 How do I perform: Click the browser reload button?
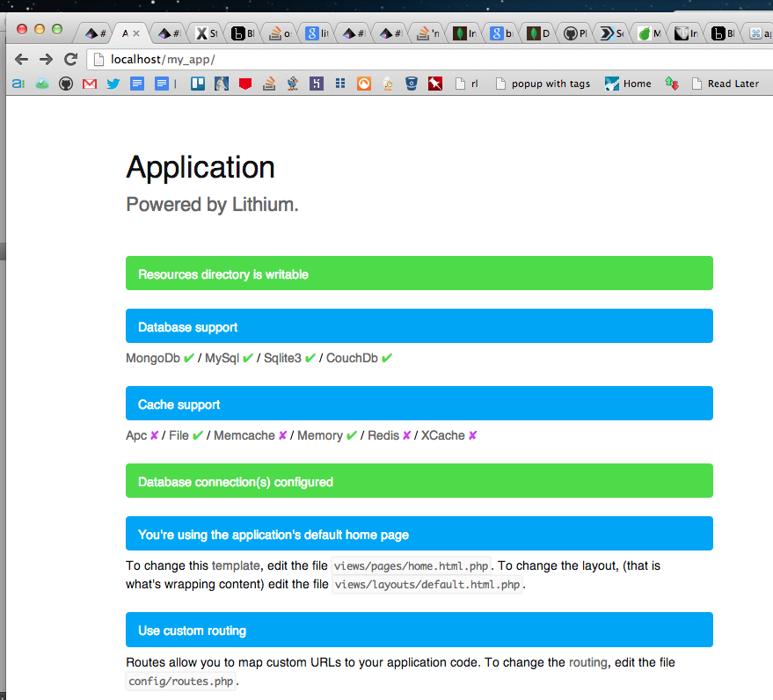[x=70, y=59]
